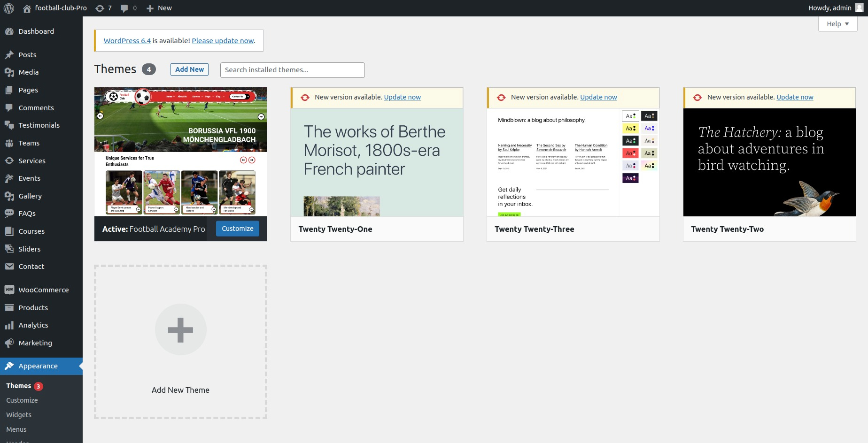Open the Football Academy Pro theme screenshot

tap(180, 152)
